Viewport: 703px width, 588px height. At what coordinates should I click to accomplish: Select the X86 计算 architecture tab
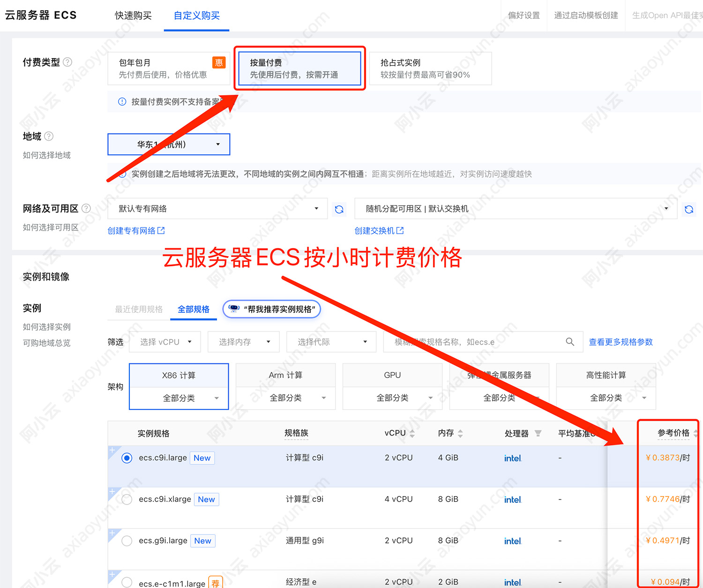point(179,376)
